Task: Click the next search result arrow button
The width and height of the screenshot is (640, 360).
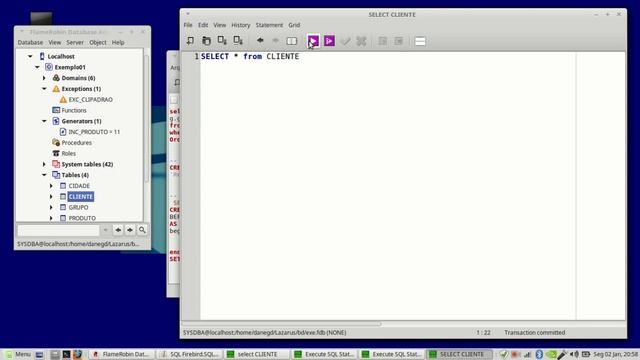Action: [x=130, y=230]
